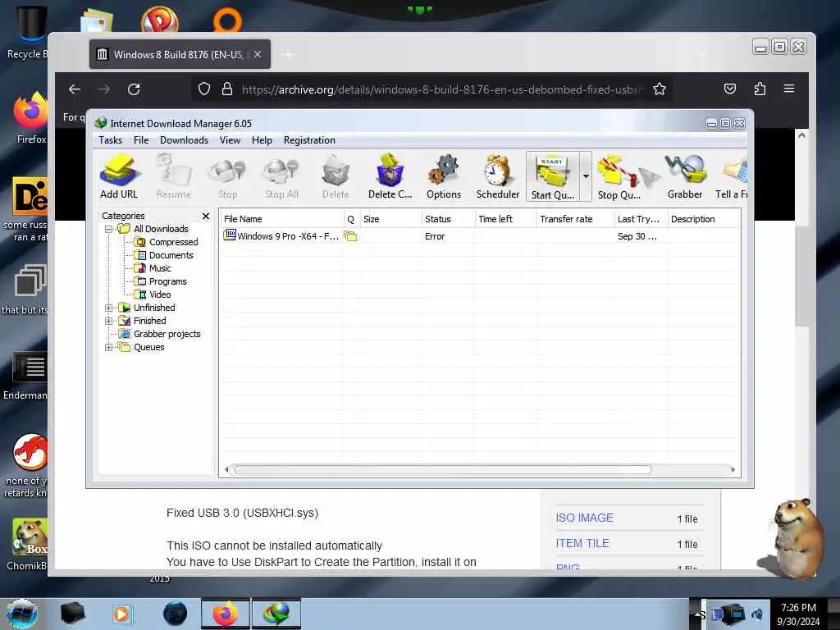Open the Tasks menu
Screen dimensions: 840x630
click(111, 140)
